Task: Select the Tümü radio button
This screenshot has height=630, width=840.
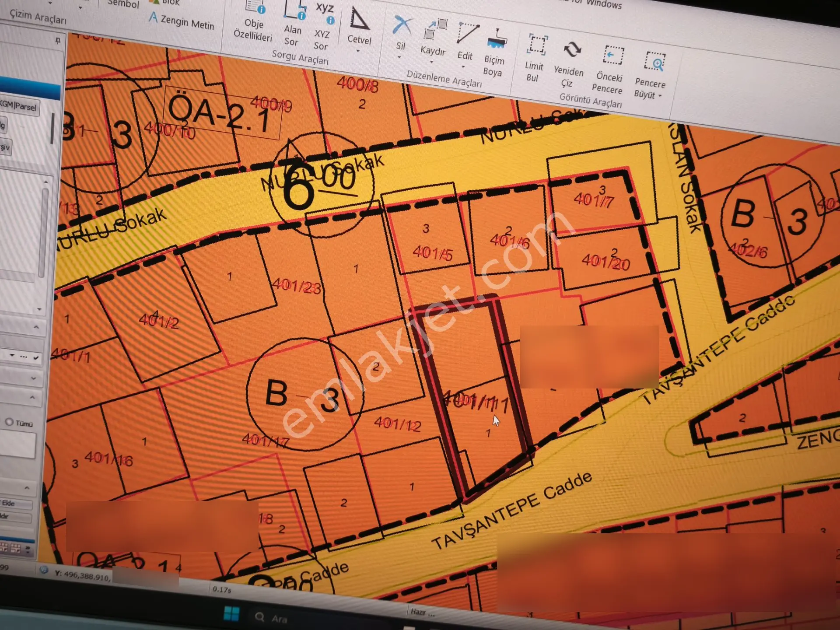Action: [9, 422]
